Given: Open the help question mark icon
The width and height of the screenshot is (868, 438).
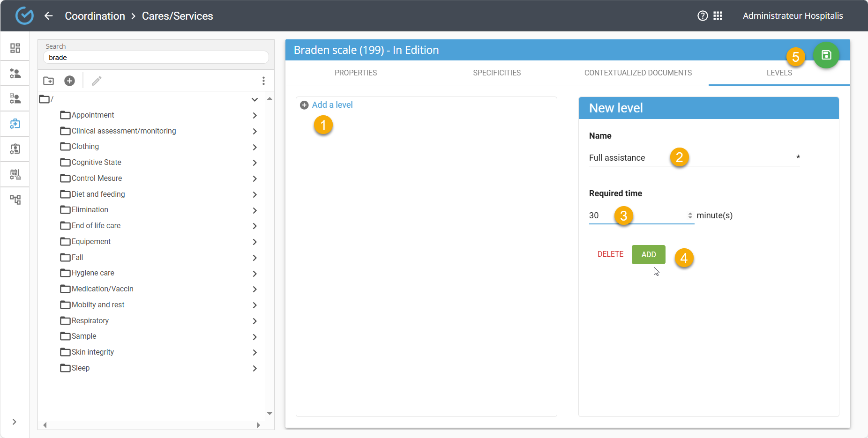Looking at the screenshot, I should coord(702,16).
